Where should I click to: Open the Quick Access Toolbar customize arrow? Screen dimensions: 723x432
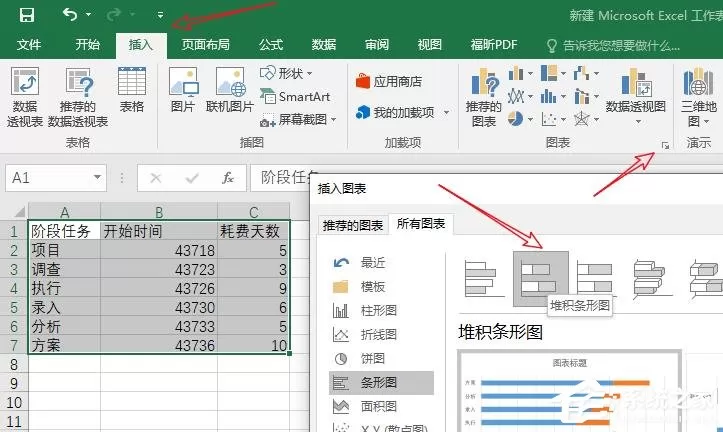[x=160, y=15]
